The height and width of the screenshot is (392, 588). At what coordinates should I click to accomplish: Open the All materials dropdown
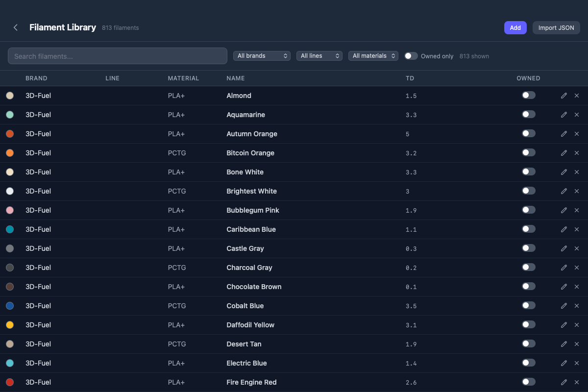pos(373,56)
